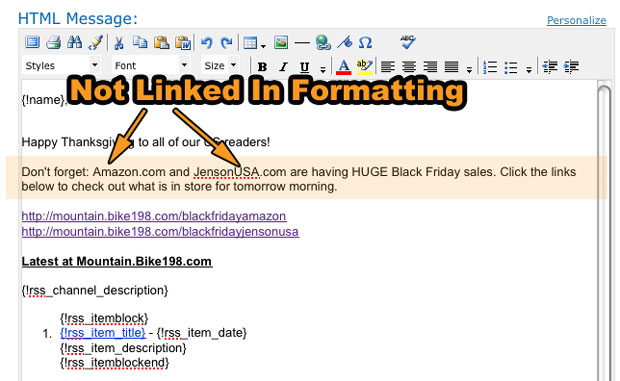Click the Print icon in toolbar
This screenshot has height=381, width=620.
click(x=53, y=42)
